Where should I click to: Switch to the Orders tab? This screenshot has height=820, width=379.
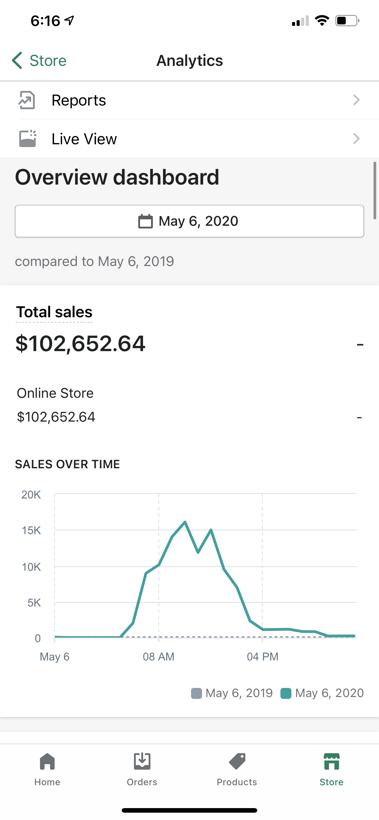(142, 770)
